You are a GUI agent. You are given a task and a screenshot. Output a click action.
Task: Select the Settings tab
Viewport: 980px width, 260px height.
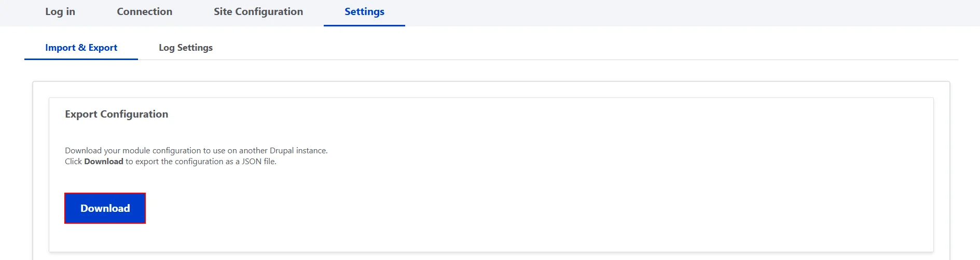pyautogui.click(x=364, y=12)
